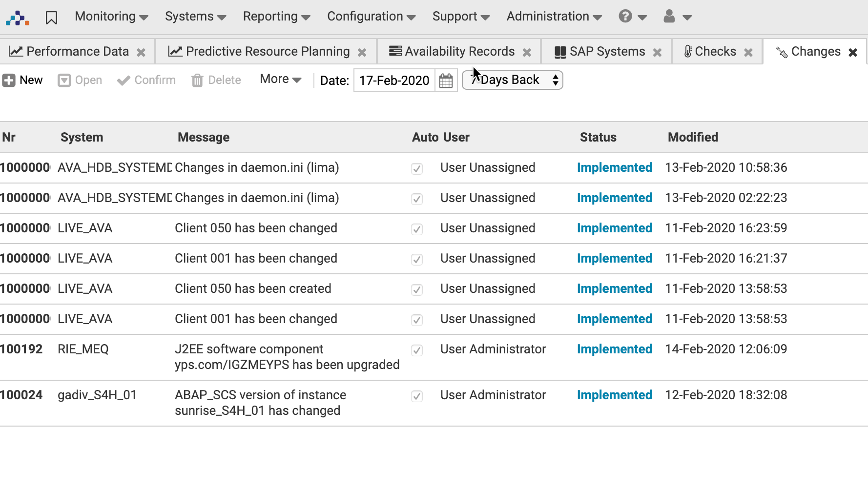Toggle Auto checkbox for 16:23:59 Client 050 row

click(417, 229)
